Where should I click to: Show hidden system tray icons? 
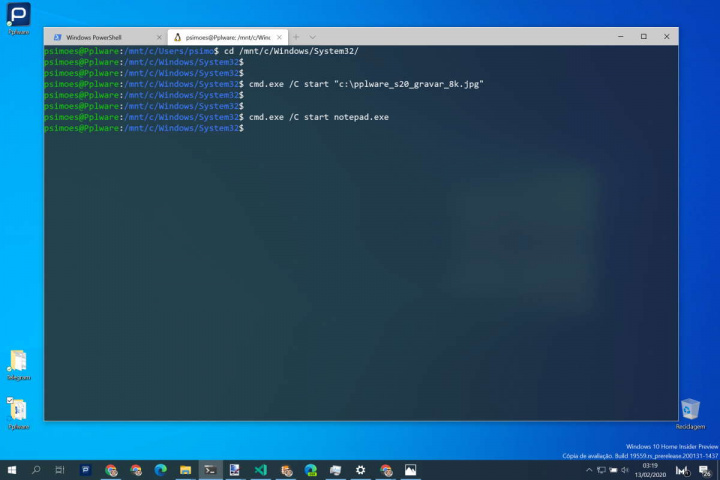point(587,470)
